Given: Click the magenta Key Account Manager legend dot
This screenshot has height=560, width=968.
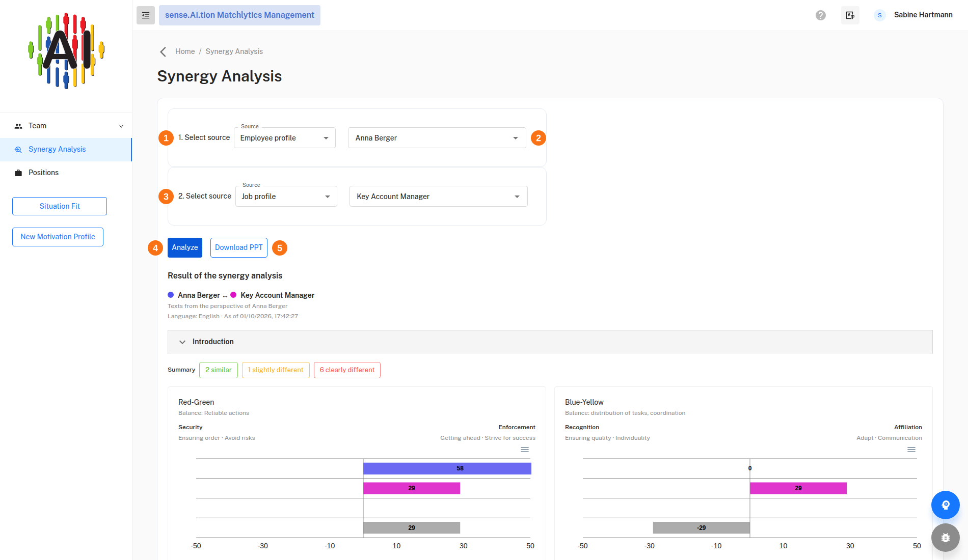Looking at the screenshot, I should (233, 295).
